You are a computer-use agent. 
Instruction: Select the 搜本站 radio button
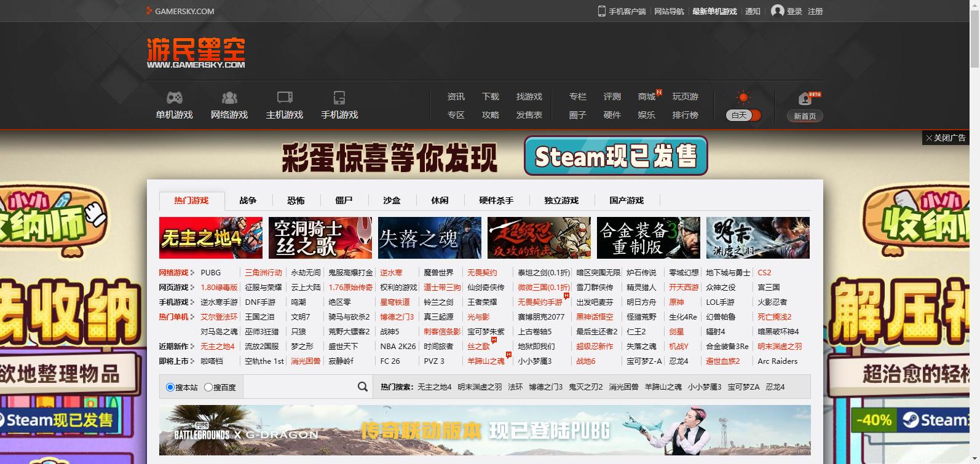point(170,387)
